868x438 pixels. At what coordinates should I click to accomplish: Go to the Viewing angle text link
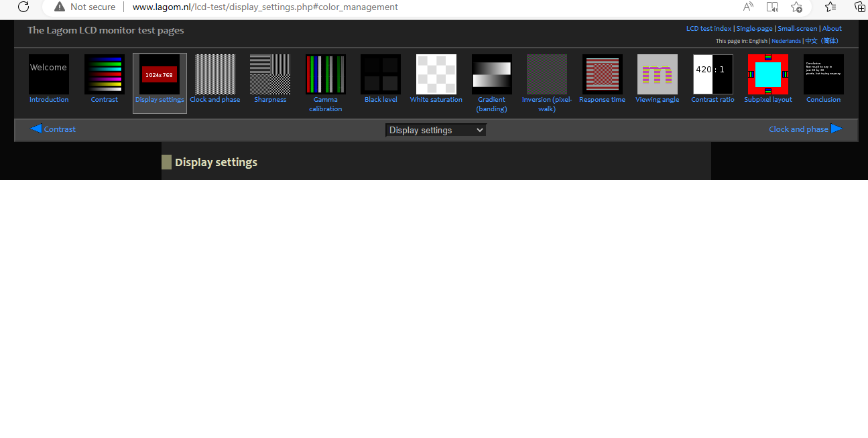click(658, 100)
